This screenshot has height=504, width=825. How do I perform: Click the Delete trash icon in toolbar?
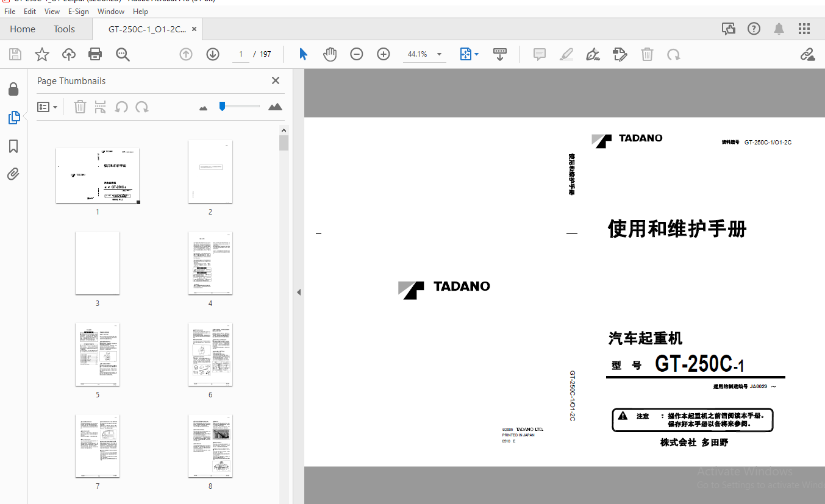click(647, 54)
